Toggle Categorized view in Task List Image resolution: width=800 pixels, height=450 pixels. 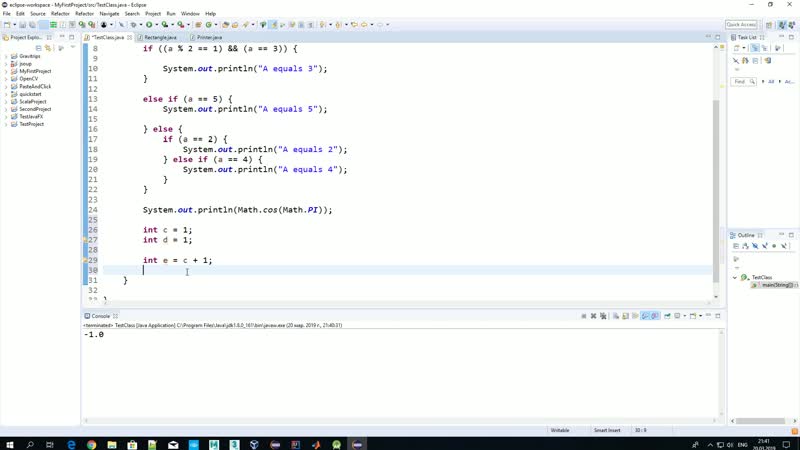tap(755, 48)
